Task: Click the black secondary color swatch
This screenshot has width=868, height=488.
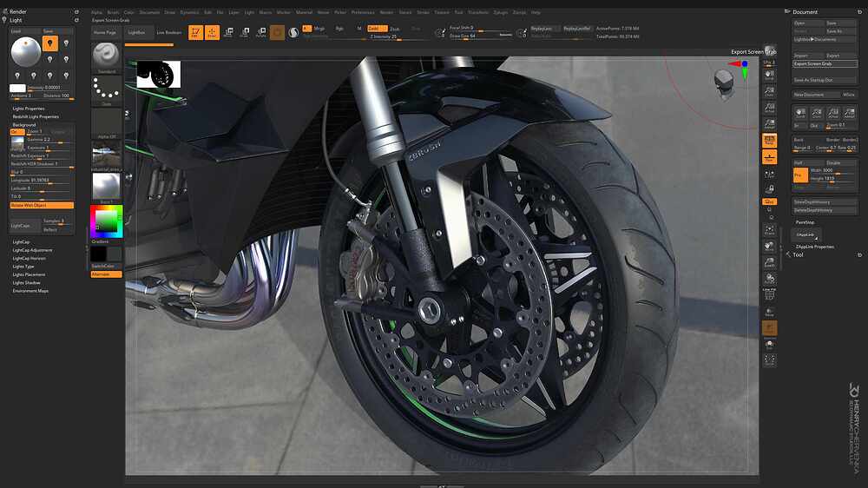Action: point(99,254)
